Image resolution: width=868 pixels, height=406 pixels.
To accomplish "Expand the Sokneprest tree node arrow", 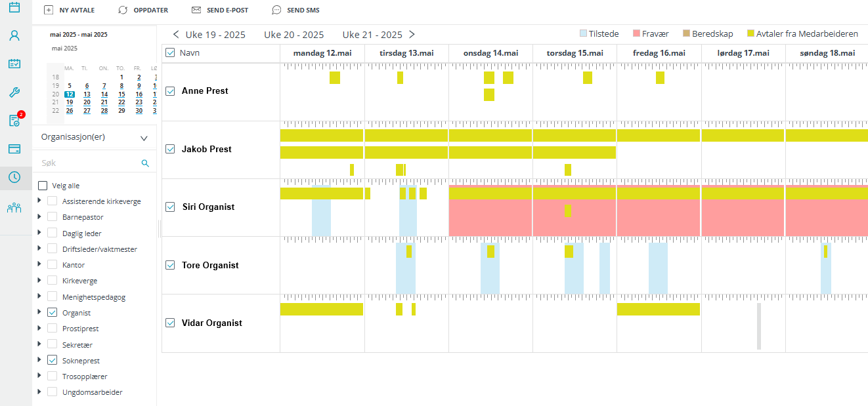I will (39, 360).
